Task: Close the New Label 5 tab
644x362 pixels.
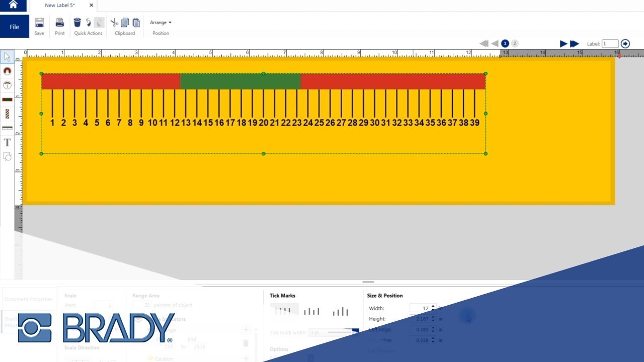Action: pos(91,6)
